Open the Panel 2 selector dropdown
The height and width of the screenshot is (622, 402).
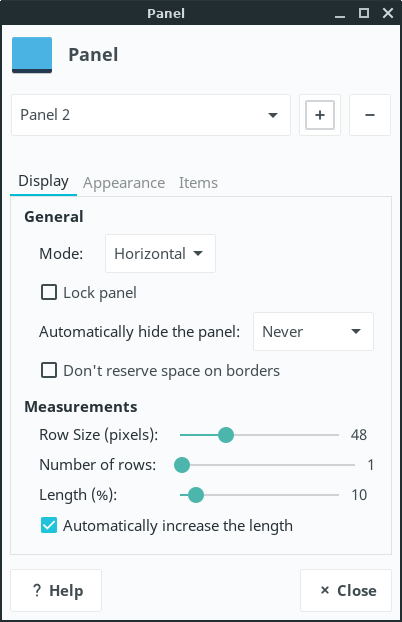pos(151,115)
